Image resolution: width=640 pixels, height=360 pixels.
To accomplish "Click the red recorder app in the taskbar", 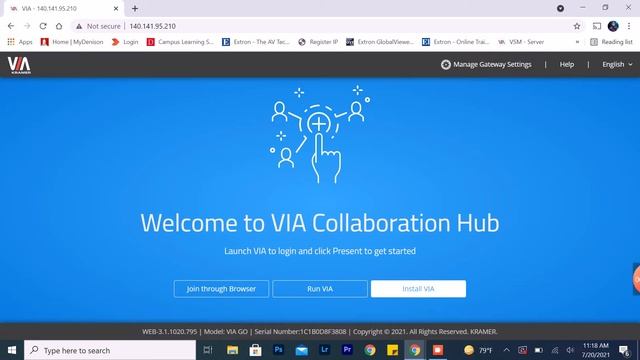I will click(x=438, y=350).
